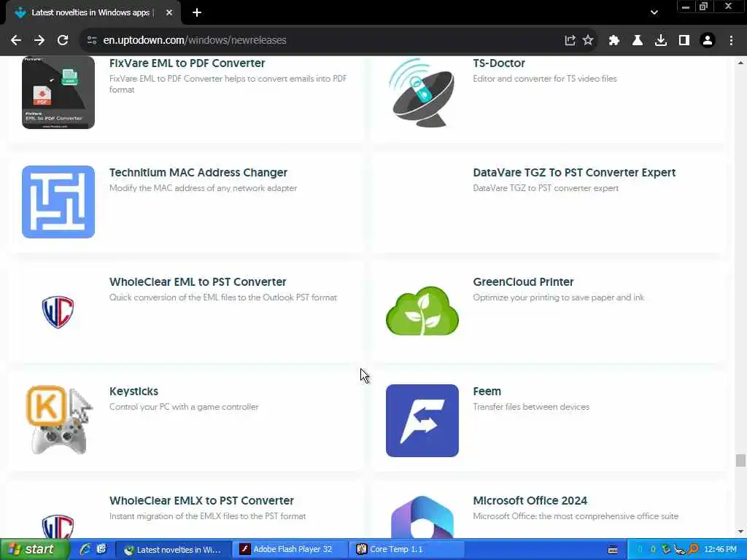Click the TS-Doctor satellite dish icon
The image size is (747, 560).
pos(422,93)
